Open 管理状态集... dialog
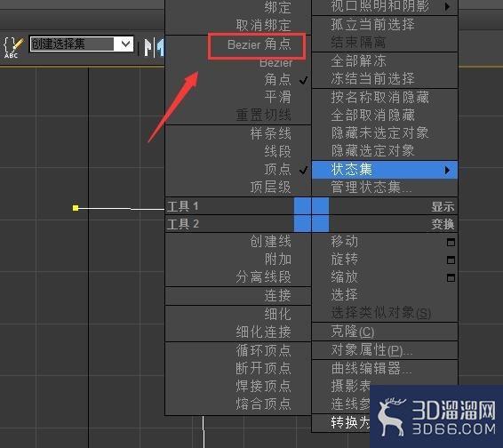503x448 pixels. click(x=371, y=187)
